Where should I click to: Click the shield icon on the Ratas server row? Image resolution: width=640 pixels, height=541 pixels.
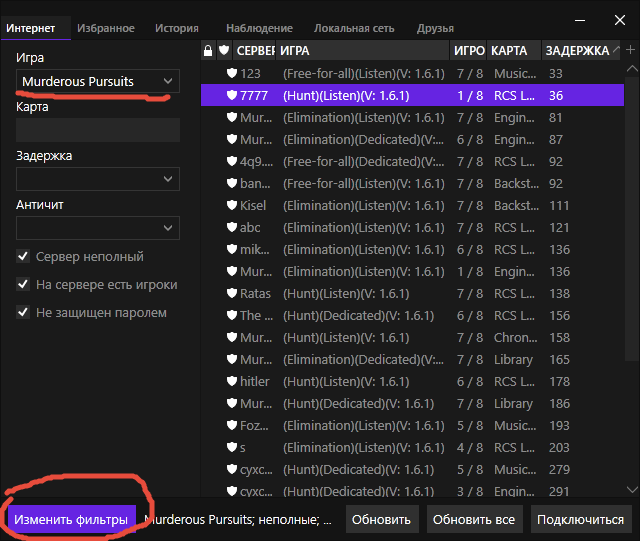point(231,294)
